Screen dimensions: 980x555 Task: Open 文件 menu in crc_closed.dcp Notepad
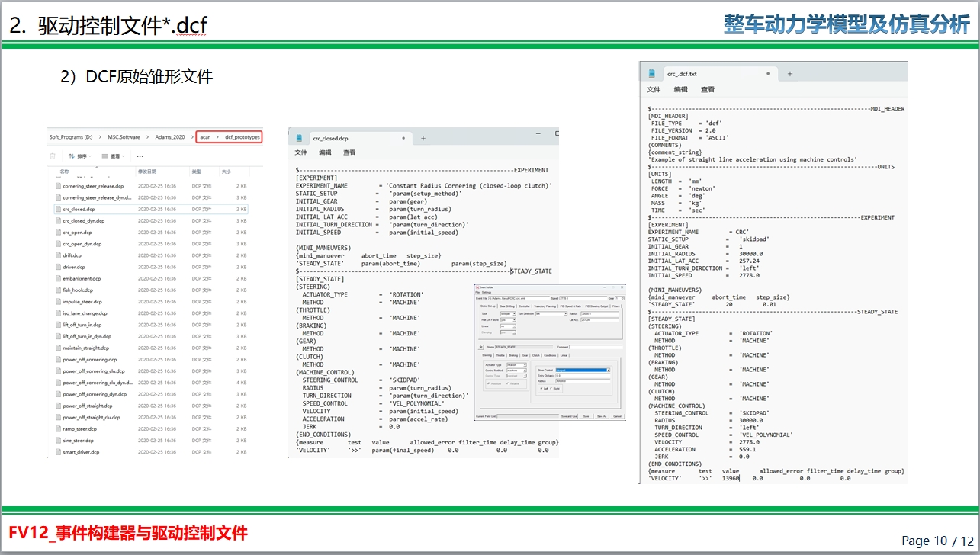pos(302,152)
